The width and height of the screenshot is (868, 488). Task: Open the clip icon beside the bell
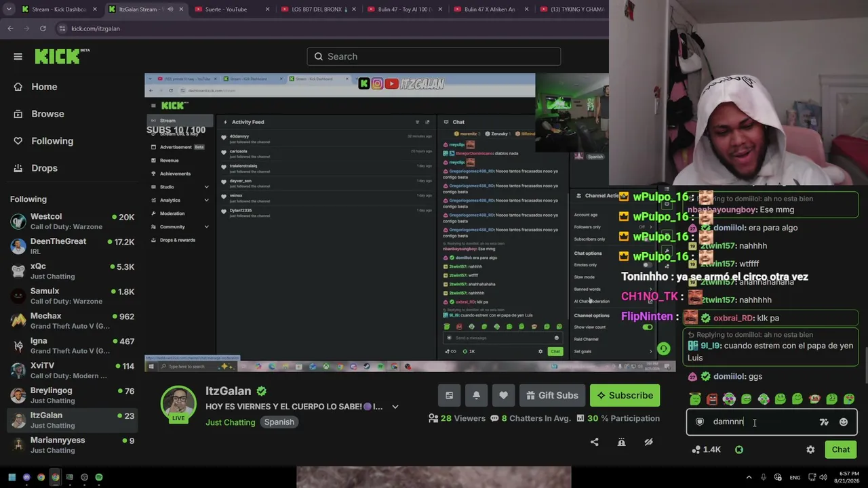click(x=449, y=395)
